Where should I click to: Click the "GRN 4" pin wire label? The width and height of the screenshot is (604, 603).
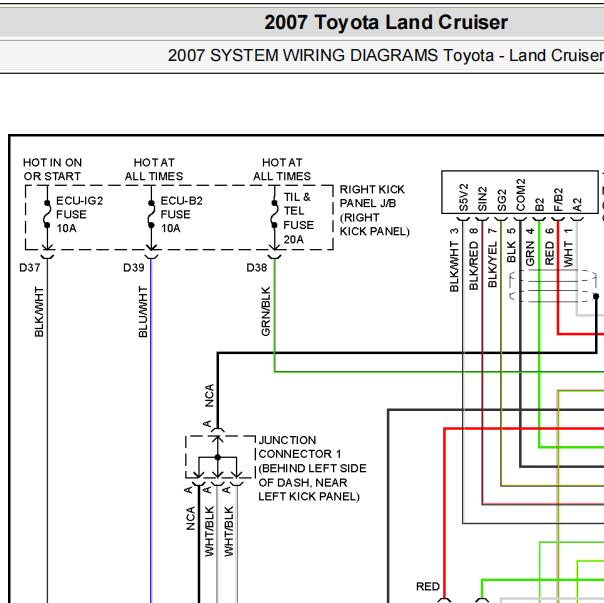click(x=530, y=247)
